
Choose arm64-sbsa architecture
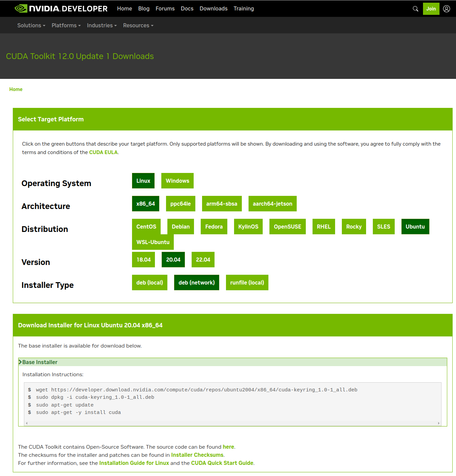click(222, 204)
